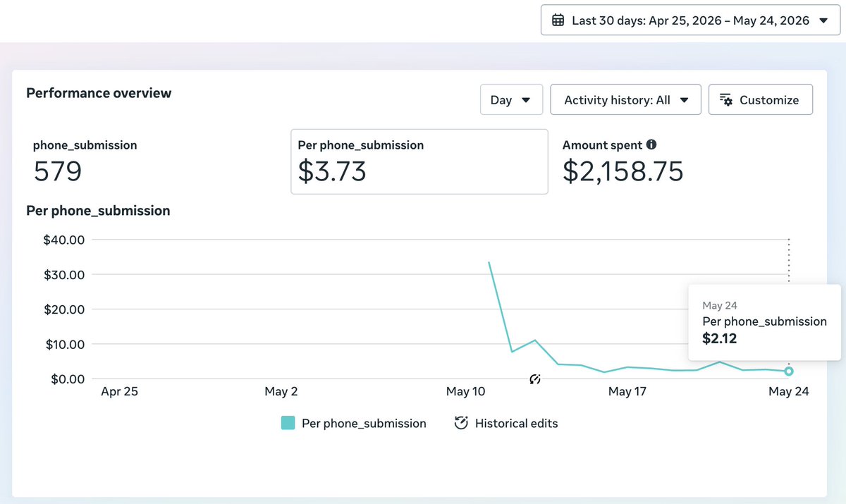Click the calendar icon in date range

point(558,20)
